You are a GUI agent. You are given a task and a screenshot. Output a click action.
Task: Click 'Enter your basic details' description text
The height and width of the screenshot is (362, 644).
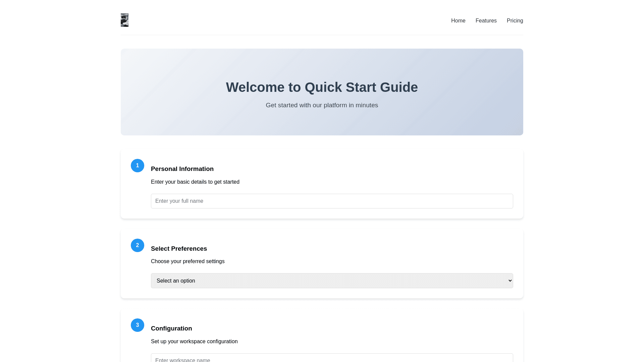pos(195,182)
